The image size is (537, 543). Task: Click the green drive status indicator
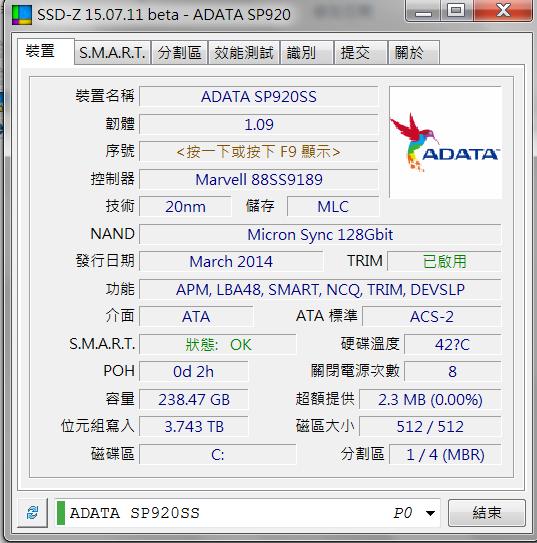coord(61,513)
